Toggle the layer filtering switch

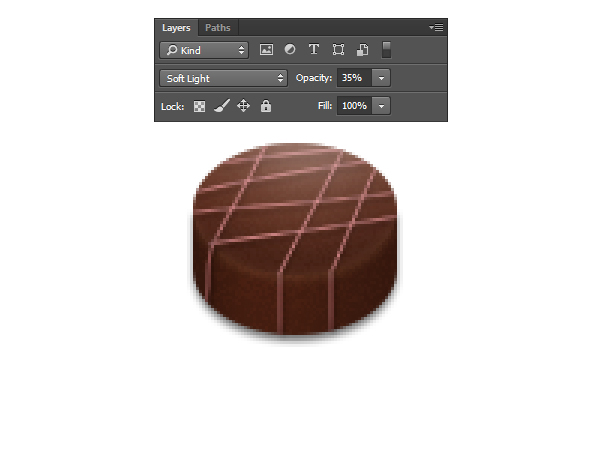(387, 49)
